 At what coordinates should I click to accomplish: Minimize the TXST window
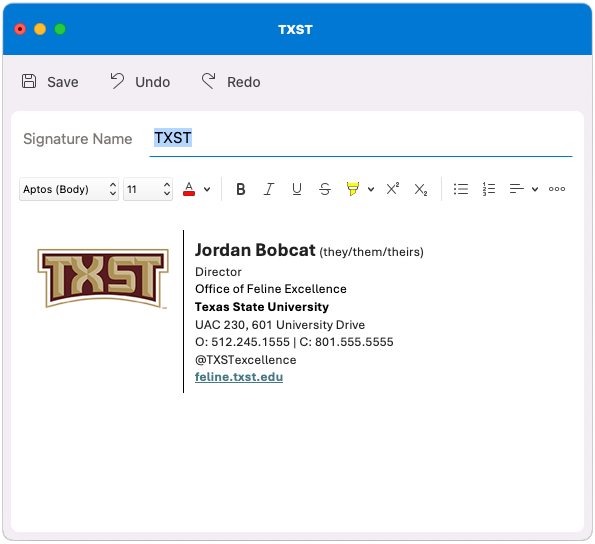click(x=40, y=29)
